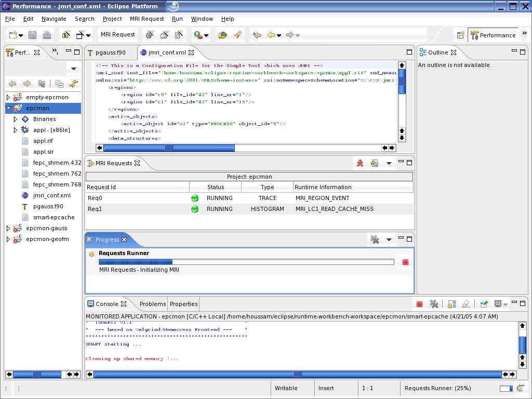Click the Up icon in the navigator panel
Image resolution: width=532 pixels, height=399 pixels.
coord(42,84)
